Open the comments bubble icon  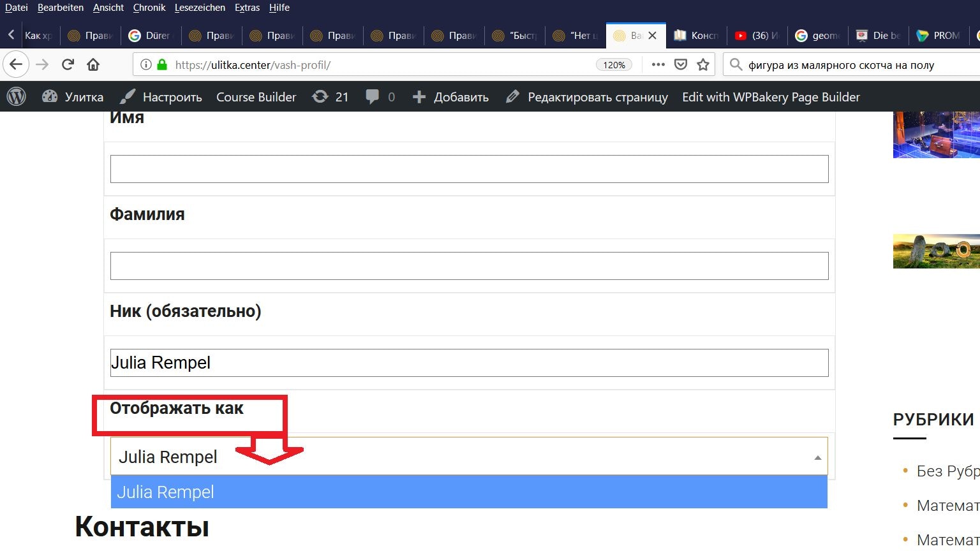point(380,97)
